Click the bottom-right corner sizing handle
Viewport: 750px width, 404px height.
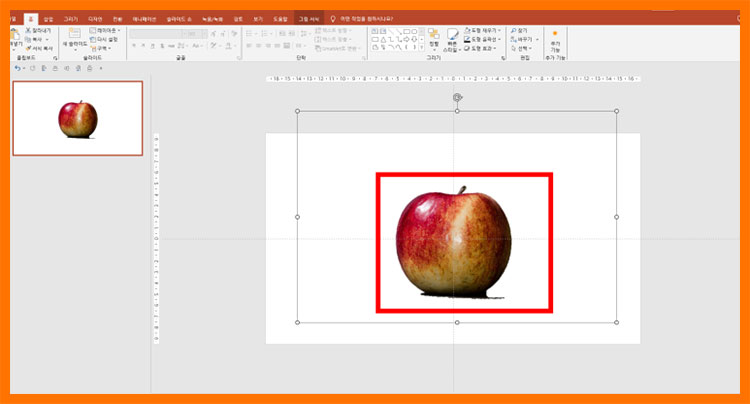(x=617, y=322)
